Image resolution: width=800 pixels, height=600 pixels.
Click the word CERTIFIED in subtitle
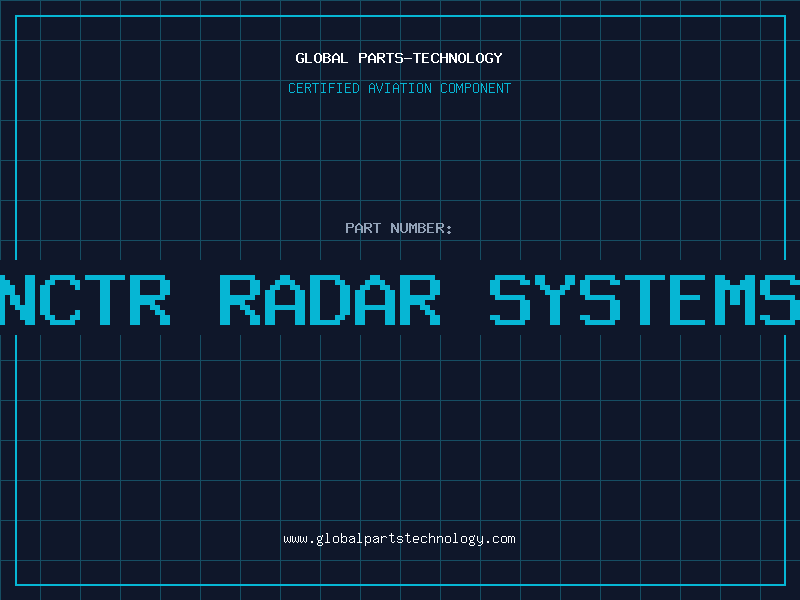point(324,88)
